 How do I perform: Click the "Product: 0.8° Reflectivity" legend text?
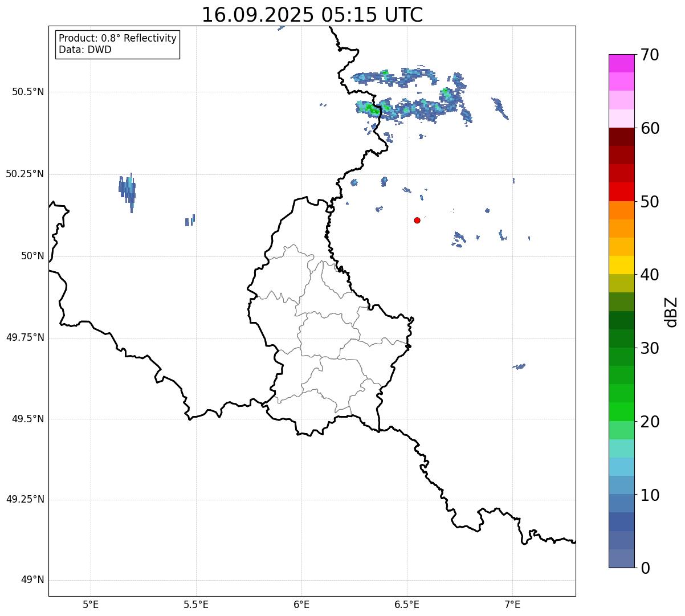[x=117, y=38]
